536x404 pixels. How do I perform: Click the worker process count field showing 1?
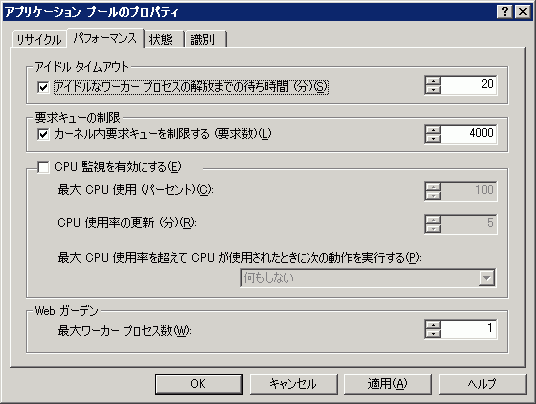tap(468, 329)
